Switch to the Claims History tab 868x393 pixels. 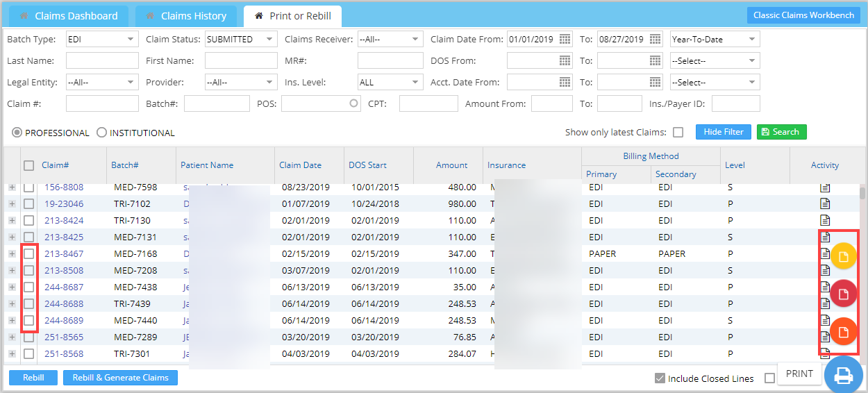tap(185, 16)
